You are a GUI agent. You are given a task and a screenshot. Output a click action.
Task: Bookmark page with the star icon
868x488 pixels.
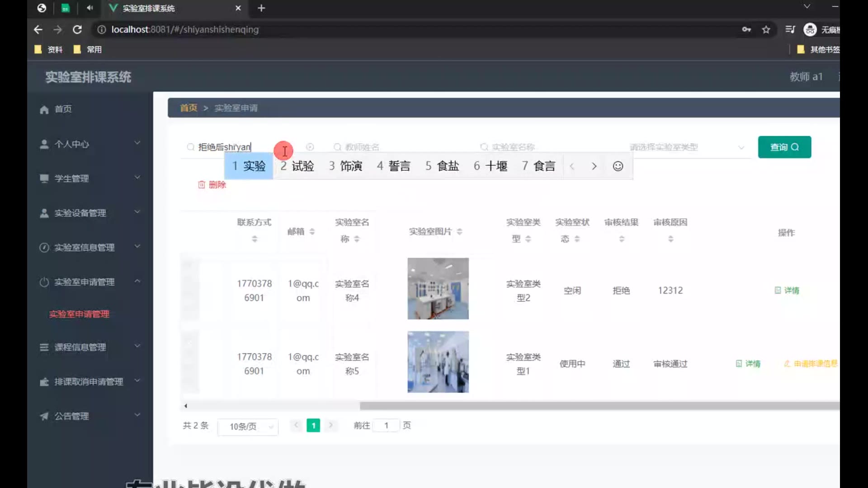click(766, 29)
